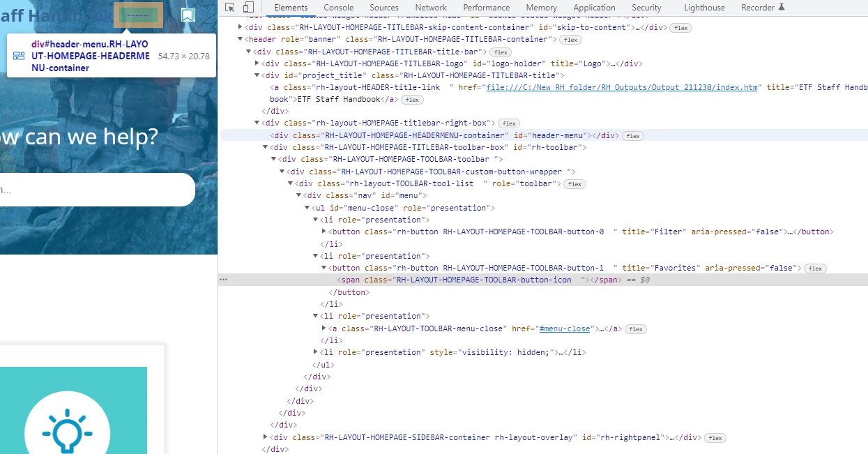Collapse the Favorites button node

324,268
